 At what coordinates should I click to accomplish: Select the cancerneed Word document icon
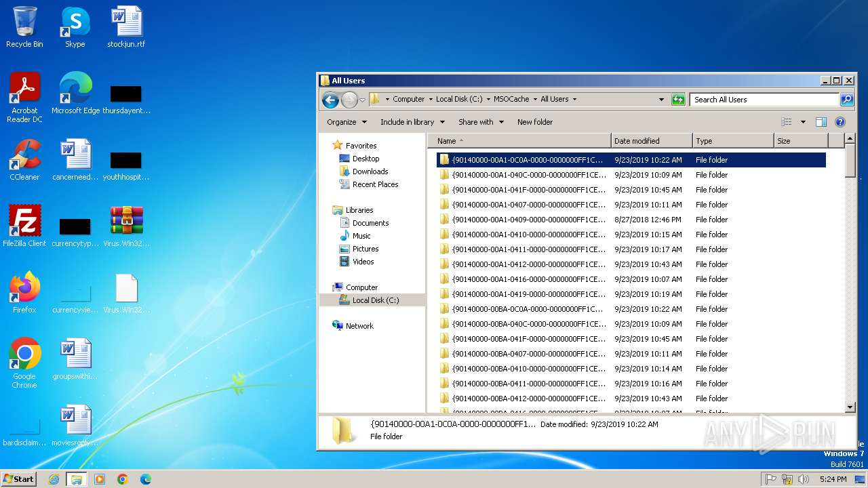click(x=75, y=160)
